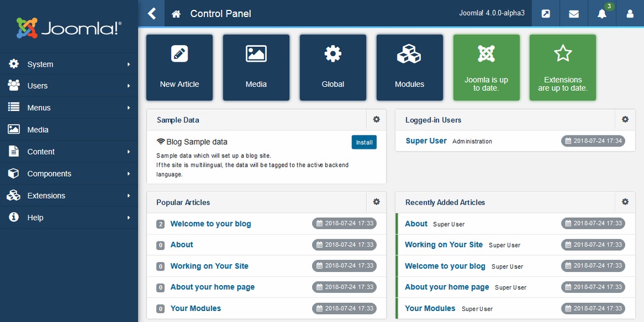
Task: Click the New Article quick icon
Action: (179, 68)
